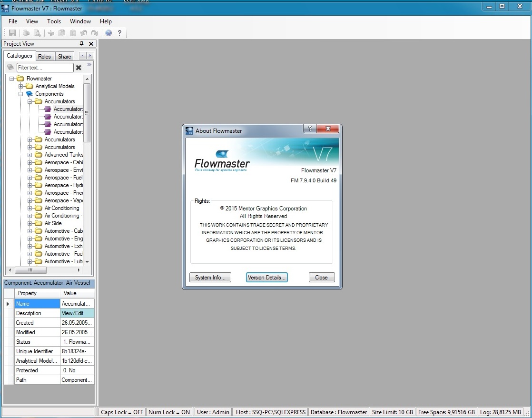Click the black question mark toolbar icon
The image size is (532, 418).
[x=119, y=33]
